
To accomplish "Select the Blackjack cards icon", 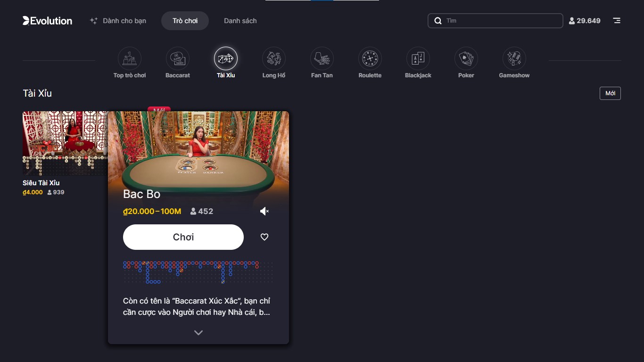I will 418,59.
